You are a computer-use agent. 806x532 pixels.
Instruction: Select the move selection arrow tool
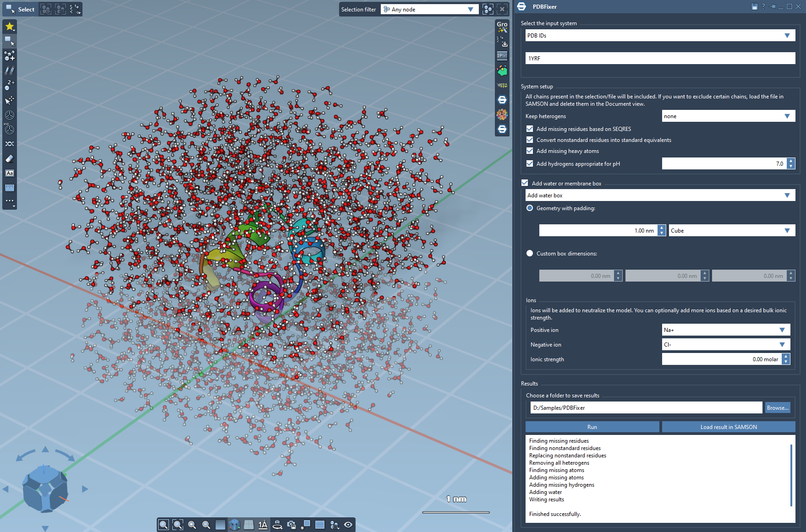coord(10,100)
